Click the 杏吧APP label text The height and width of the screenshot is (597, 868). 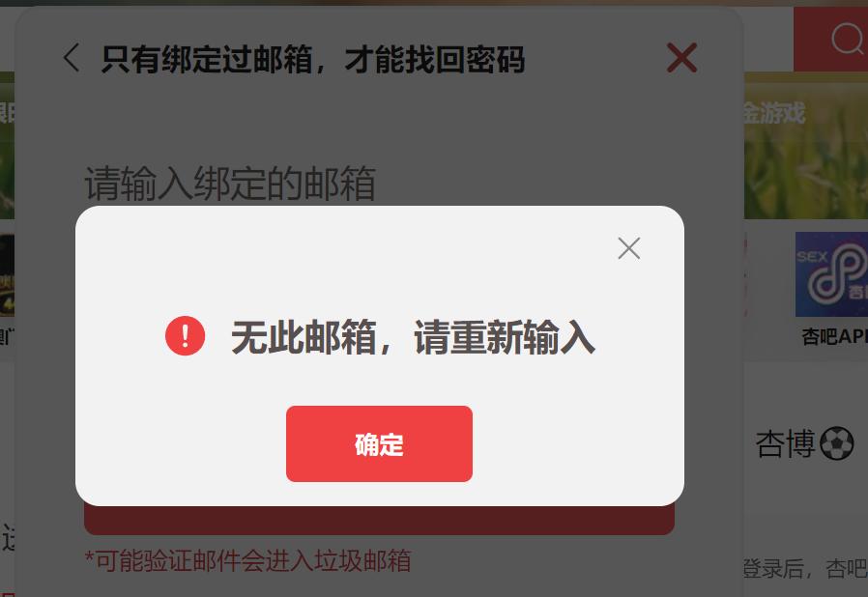click(x=834, y=336)
